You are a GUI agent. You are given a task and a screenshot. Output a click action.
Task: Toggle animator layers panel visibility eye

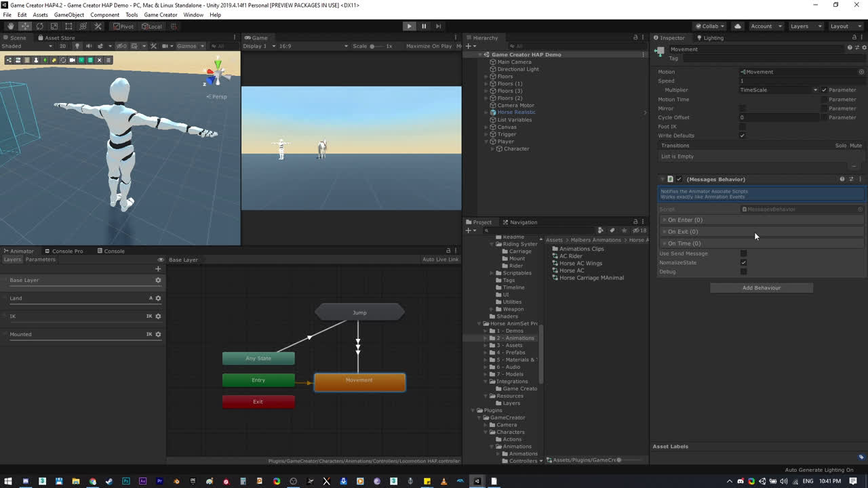pyautogui.click(x=161, y=260)
